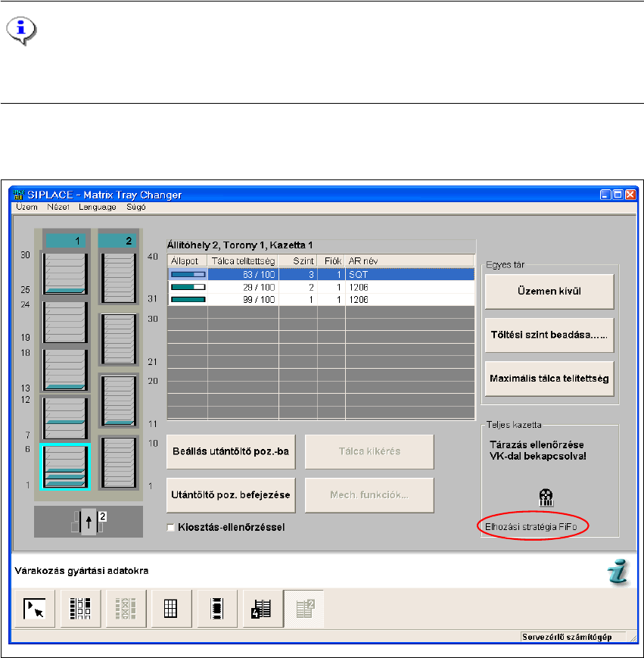Viewport: 644px width, 658px height.
Task: Toggle the Kiosztás-ellenőrzéssel checkbox
Action: (171, 527)
